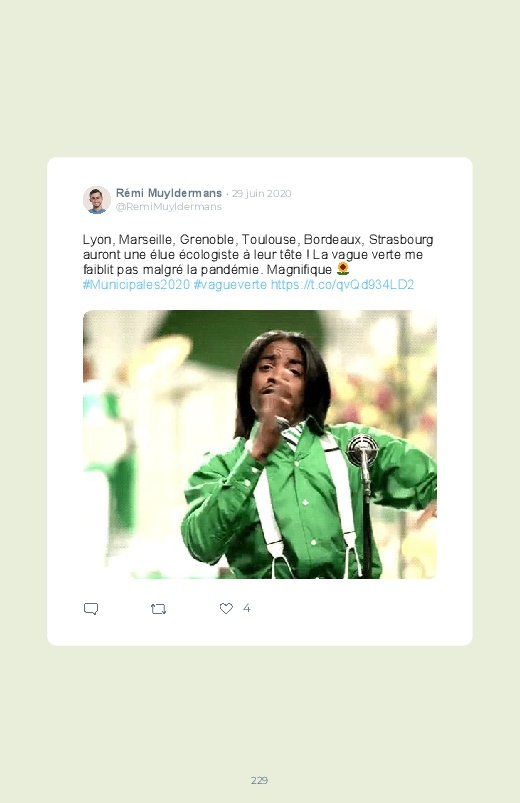520x803 pixels.
Task: Click the word Strasbourg in the tweet
Action: click(401, 240)
